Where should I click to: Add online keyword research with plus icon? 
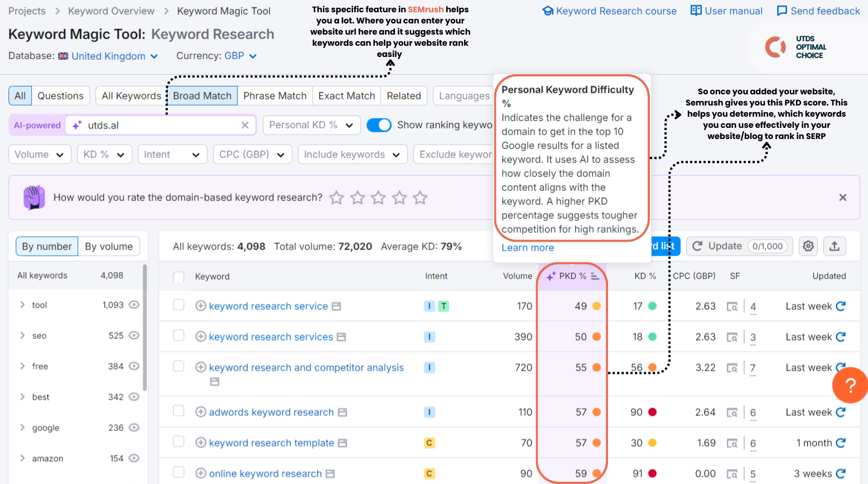pyautogui.click(x=201, y=473)
